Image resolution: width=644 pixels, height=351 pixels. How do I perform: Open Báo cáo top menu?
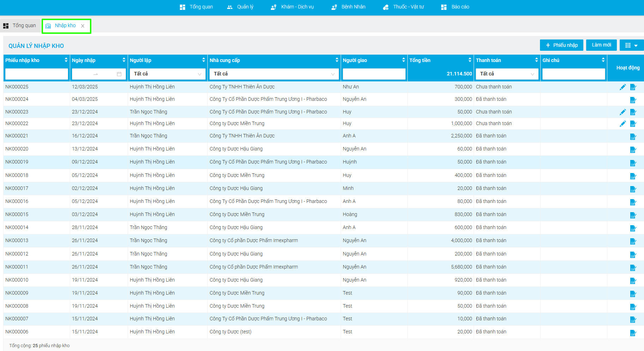455,7
